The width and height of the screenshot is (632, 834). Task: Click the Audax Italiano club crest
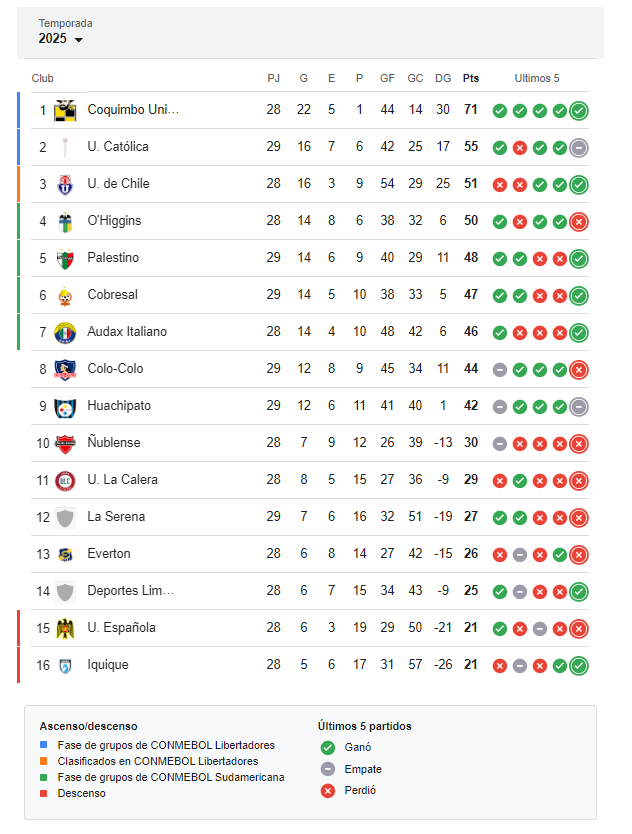(x=65, y=332)
